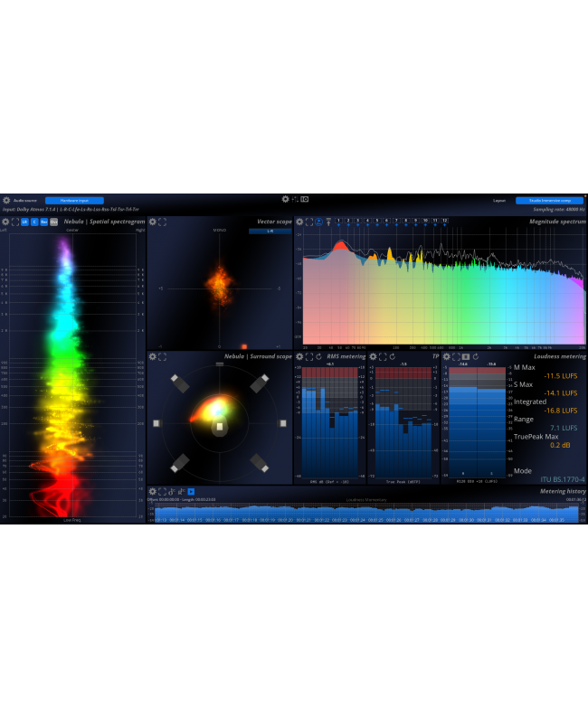Viewport: 588px width, 718px height.
Task: Click the front-left speaker in Surround scope
Action: click(179, 383)
